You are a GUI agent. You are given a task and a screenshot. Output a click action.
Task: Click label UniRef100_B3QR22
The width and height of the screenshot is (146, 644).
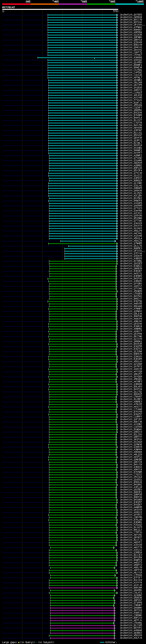point(131,266)
